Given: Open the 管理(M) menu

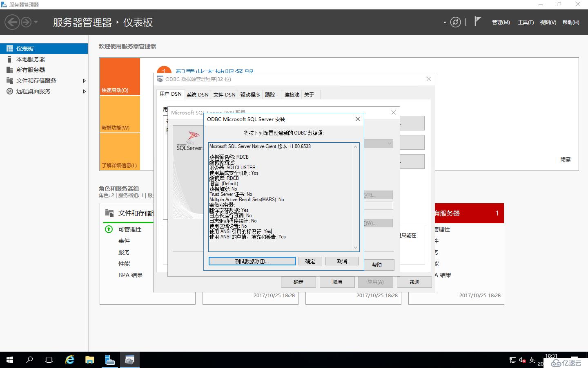Looking at the screenshot, I should tap(501, 22).
